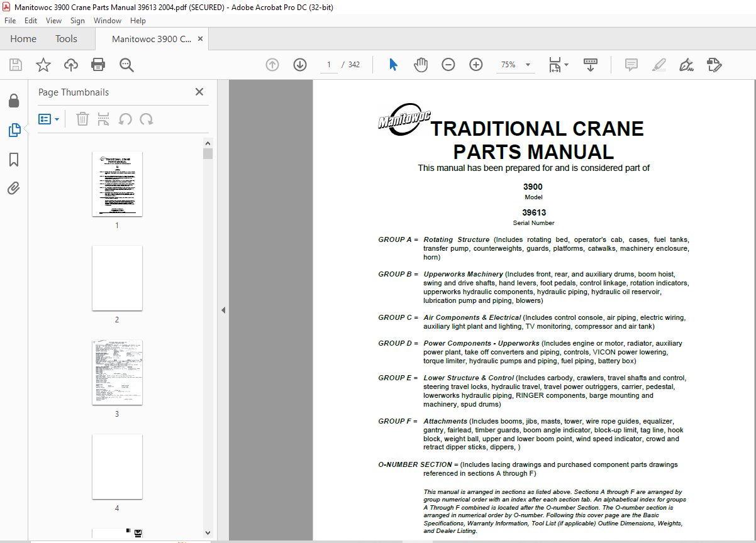Open the insert pages icon in the thumbnails toolbar
The image size is (756, 543).
point(104,119)
